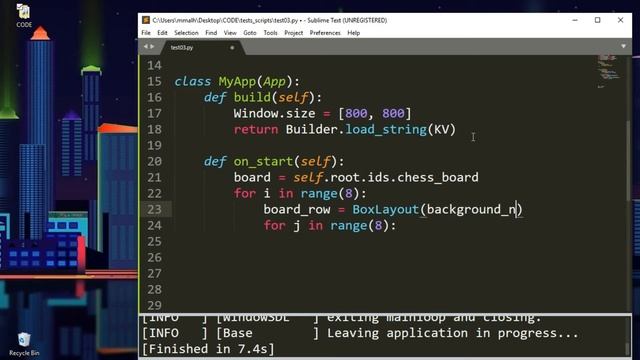Open the Edit menu
Viewport: 640px width, 360px height.
[x=162, y=33]
